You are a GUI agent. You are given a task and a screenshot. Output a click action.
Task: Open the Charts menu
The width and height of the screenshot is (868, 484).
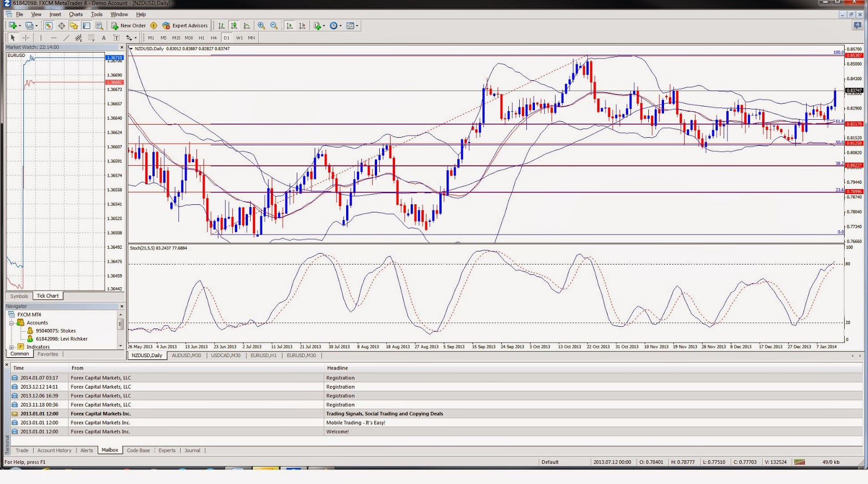tap(76, 15)
